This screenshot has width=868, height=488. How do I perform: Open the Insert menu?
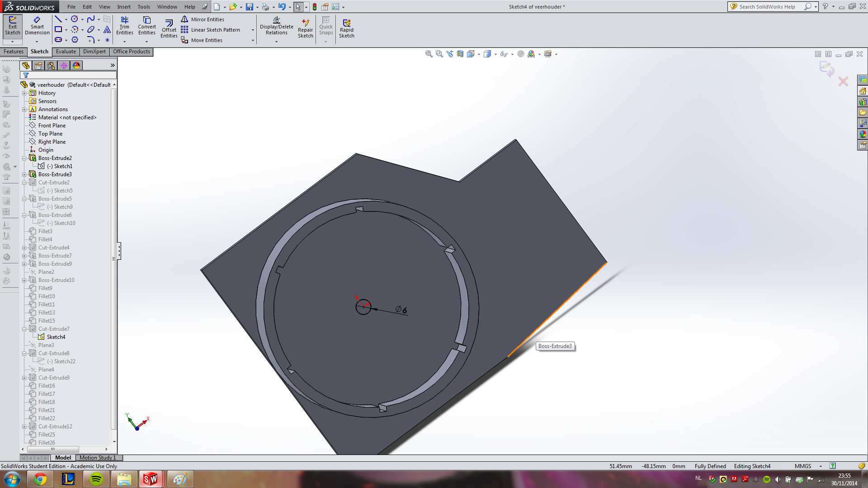pos(124,7)
